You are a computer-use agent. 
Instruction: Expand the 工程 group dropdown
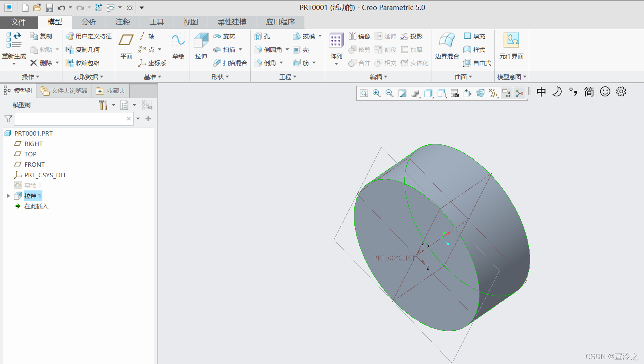coord(288,77)
